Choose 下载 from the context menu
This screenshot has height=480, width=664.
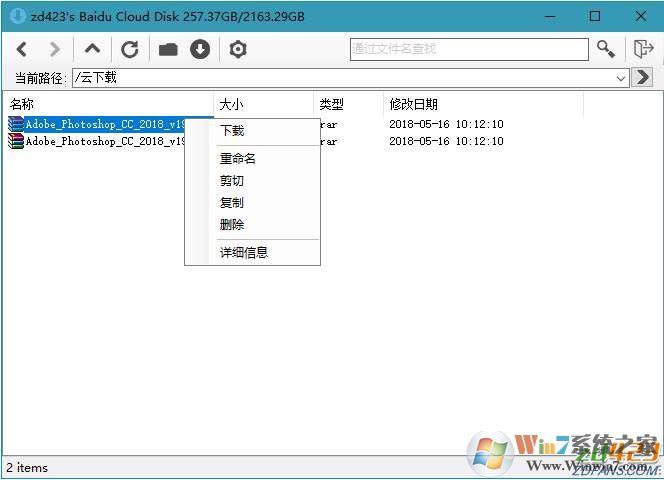(x=232, y=130)
